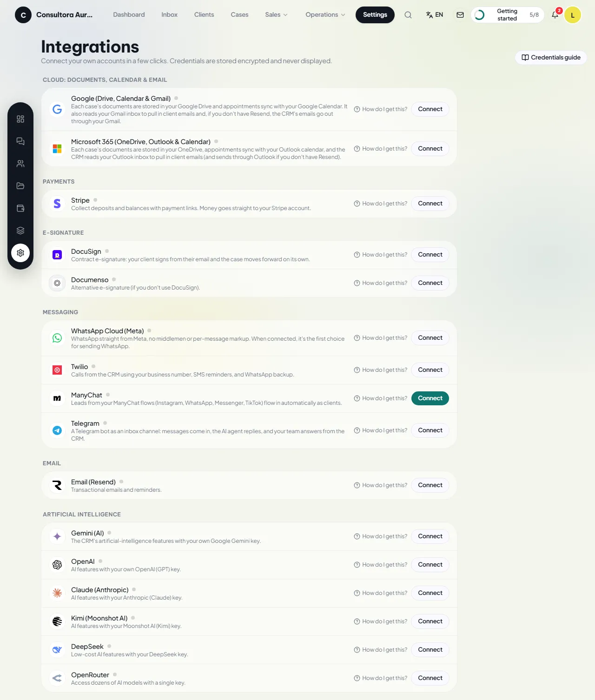Open the sidebar clients people icon
This screenshot has width=595, height=700.
20,164
